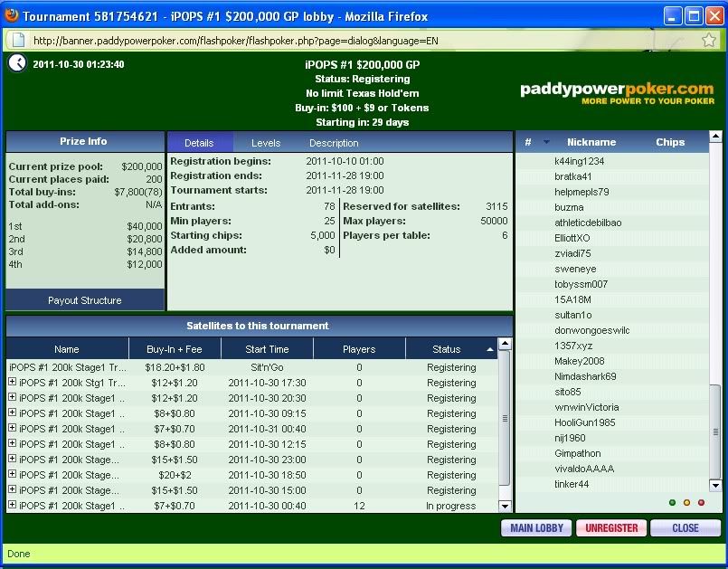Viewport: 728px width, 569px height.
Task: Click the satellites list scrollbar thumb
Action: click(505, 418)
